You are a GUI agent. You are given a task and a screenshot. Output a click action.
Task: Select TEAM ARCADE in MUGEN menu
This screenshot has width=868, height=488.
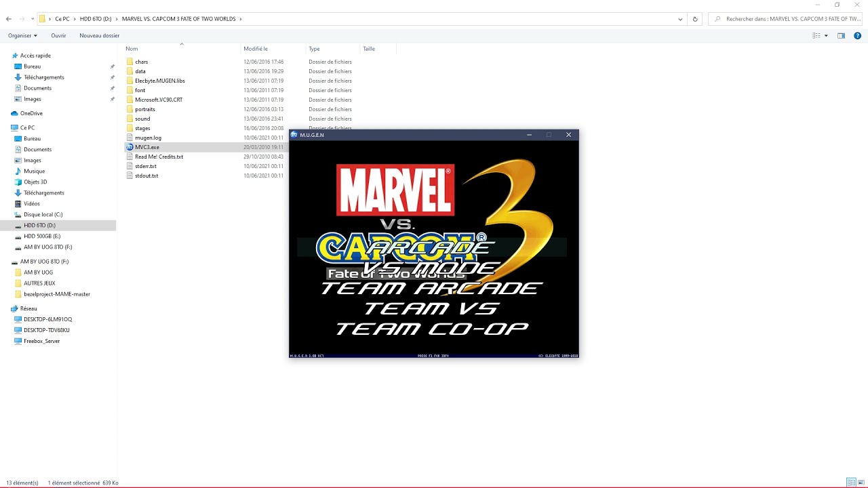(431, 287)
